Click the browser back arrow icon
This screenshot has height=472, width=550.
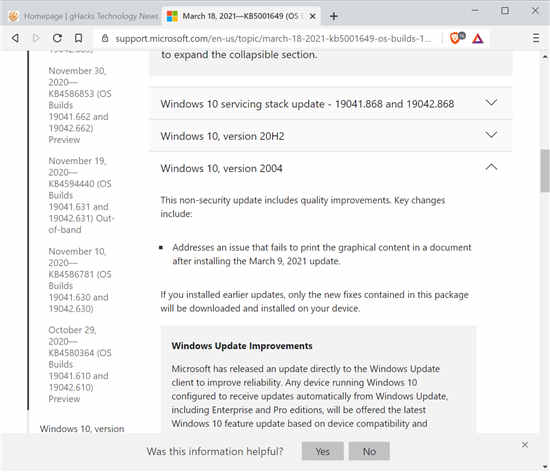click(x=15, y=38)
